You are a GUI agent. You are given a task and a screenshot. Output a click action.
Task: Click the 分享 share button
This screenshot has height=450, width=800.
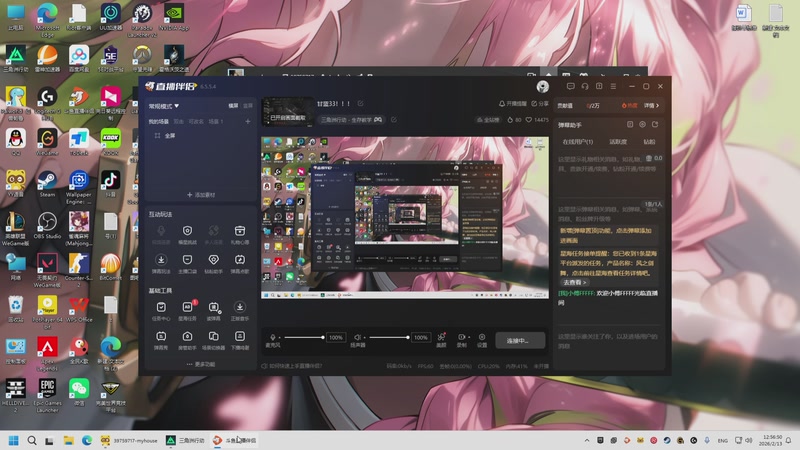pos(540,104)
